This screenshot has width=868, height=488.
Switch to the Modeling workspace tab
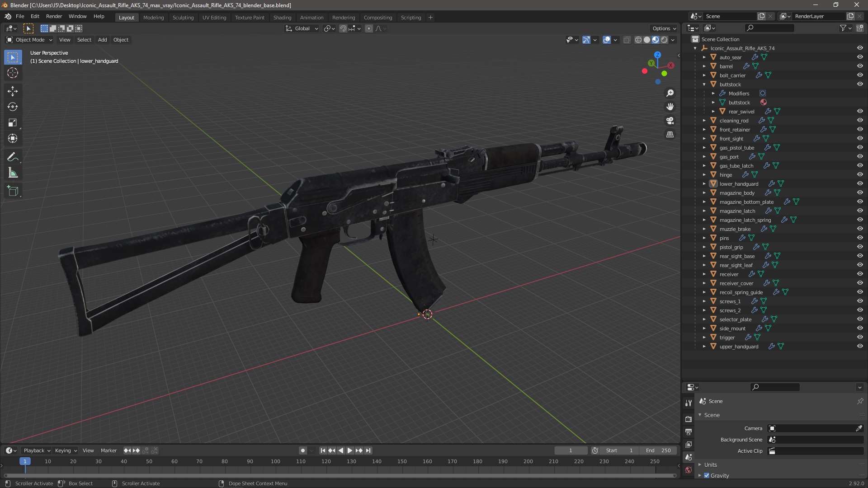(x=153, y=17)
